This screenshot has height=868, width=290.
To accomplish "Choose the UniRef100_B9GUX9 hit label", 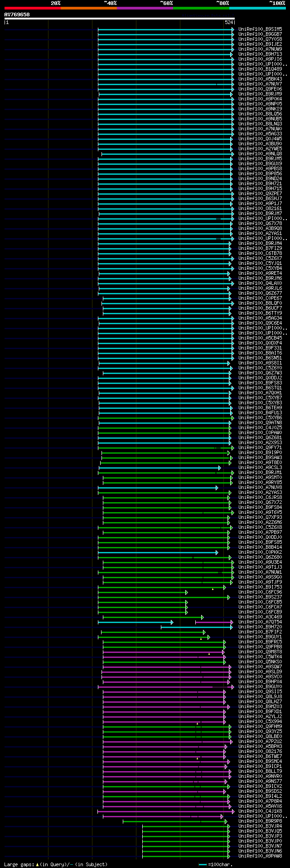I will 260,163.
